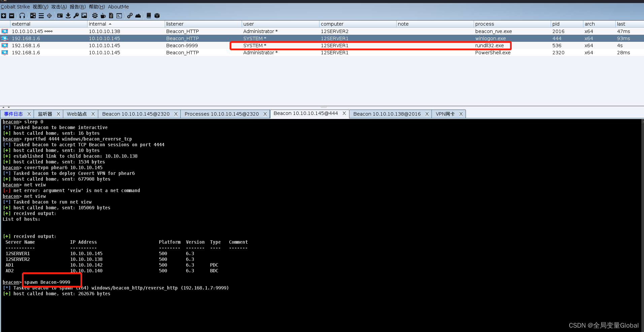Click the cube about icon

157,16
